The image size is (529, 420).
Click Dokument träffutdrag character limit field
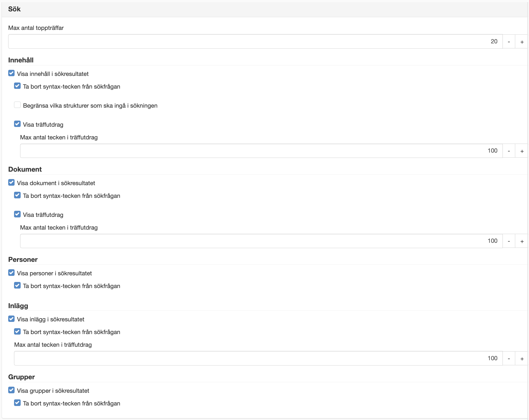pos(261,241)
